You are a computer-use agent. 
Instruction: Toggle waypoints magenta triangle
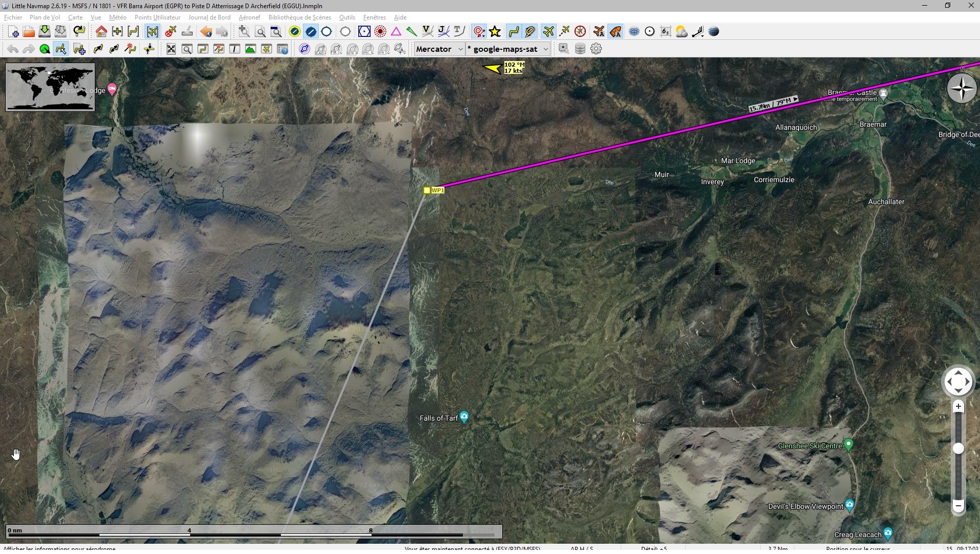point(396,32)
